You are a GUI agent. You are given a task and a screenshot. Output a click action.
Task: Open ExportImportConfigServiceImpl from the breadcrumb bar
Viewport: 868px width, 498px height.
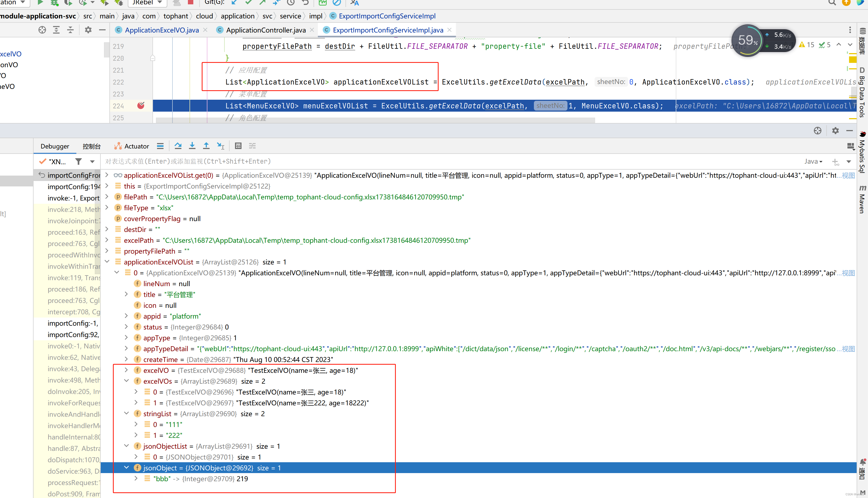pos(387,16)
